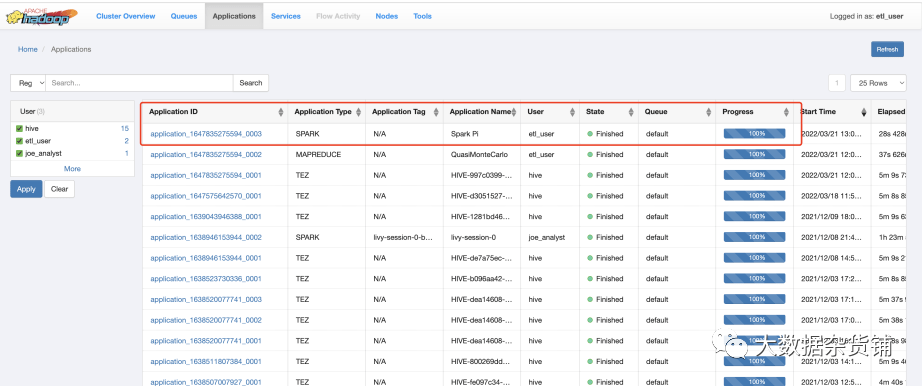Sort by Queue column arrows
The width and height of the screenshot is (922, 386).
click(x=709, y=112)
